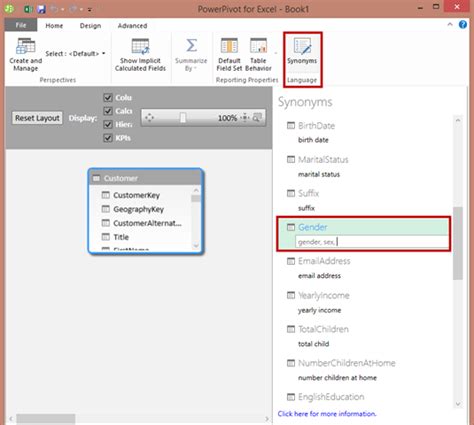
Task: Open the Redo history dropdown arrow
Action: pos(81,9)
